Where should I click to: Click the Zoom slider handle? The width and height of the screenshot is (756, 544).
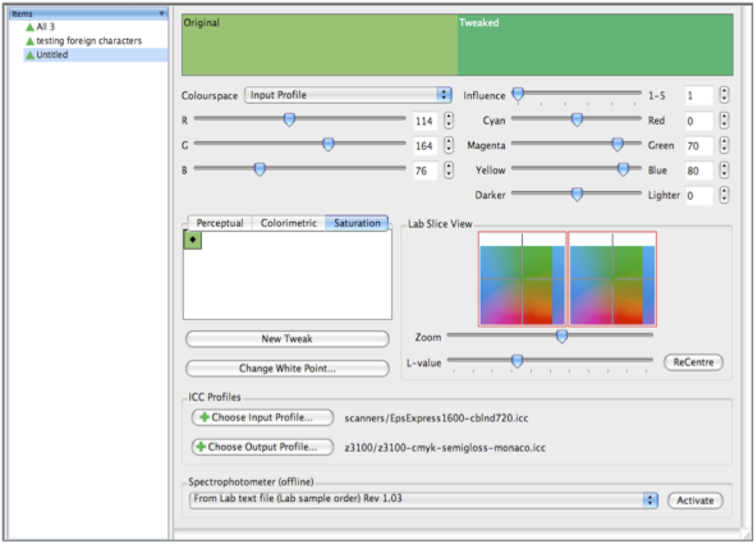click(x=561, y=336)
